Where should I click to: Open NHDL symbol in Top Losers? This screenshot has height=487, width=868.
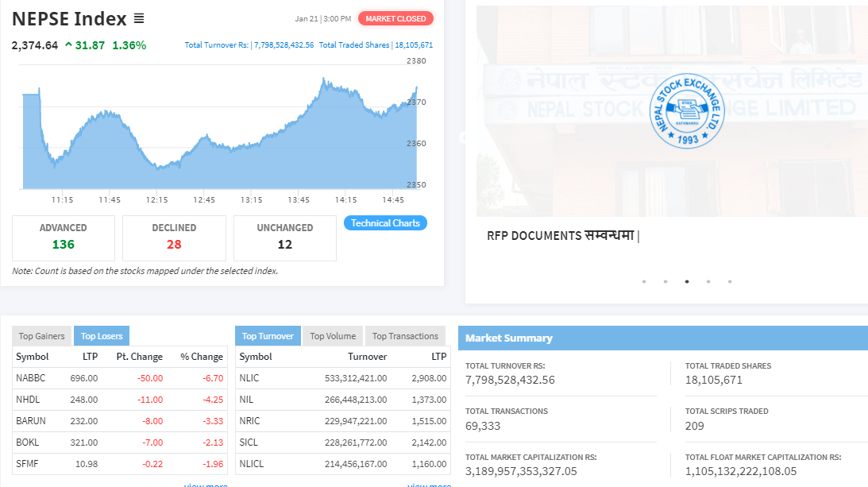coord(28,400)
